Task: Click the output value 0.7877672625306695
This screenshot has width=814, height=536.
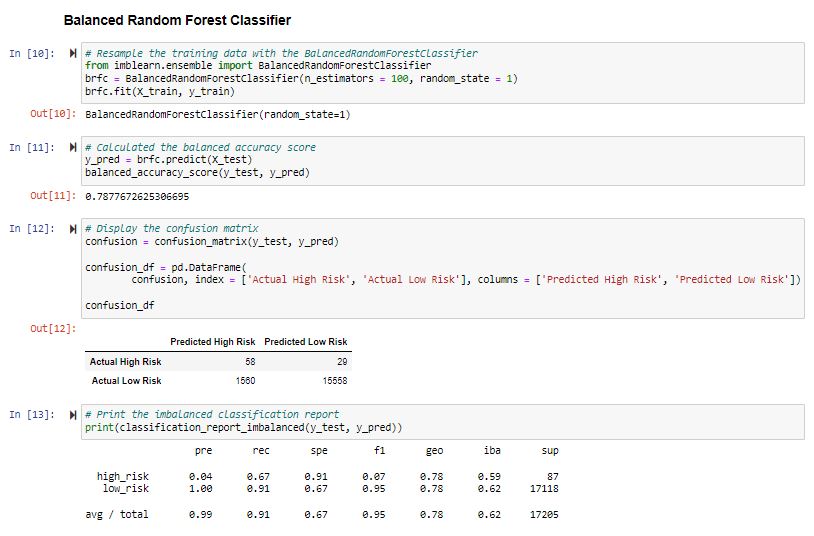Action: pos(137,196)
